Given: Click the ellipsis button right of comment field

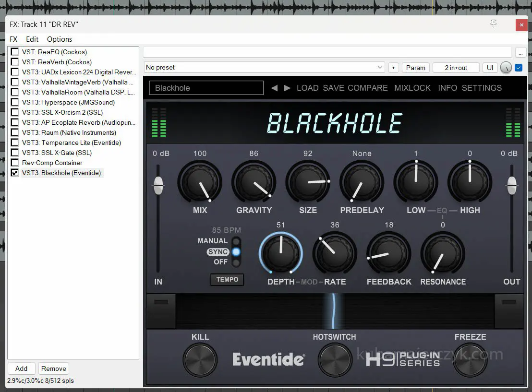Looking at the screenshot, I should coord(520,52).
